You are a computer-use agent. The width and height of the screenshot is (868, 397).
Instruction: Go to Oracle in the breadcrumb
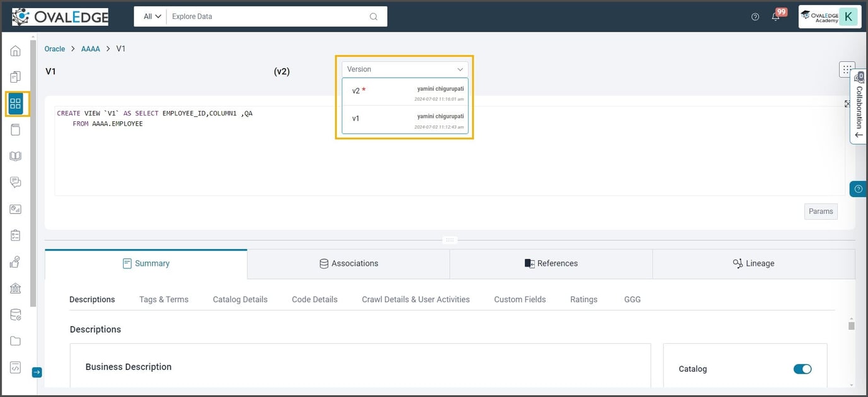pyautogui.click(x=55, y=49)
